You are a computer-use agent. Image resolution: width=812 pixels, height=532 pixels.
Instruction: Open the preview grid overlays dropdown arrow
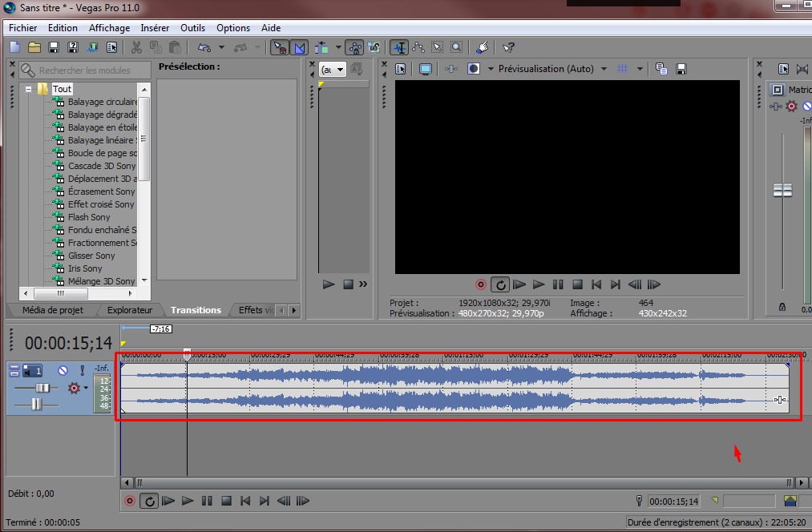(x=640, y=69)
